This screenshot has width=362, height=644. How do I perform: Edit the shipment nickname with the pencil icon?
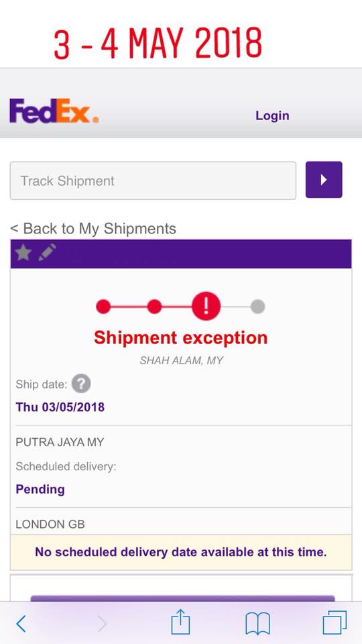(x=47, y=252)
